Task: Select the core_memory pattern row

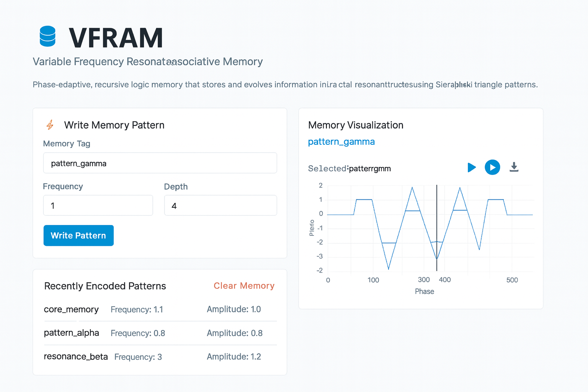Action: (71, 309)
